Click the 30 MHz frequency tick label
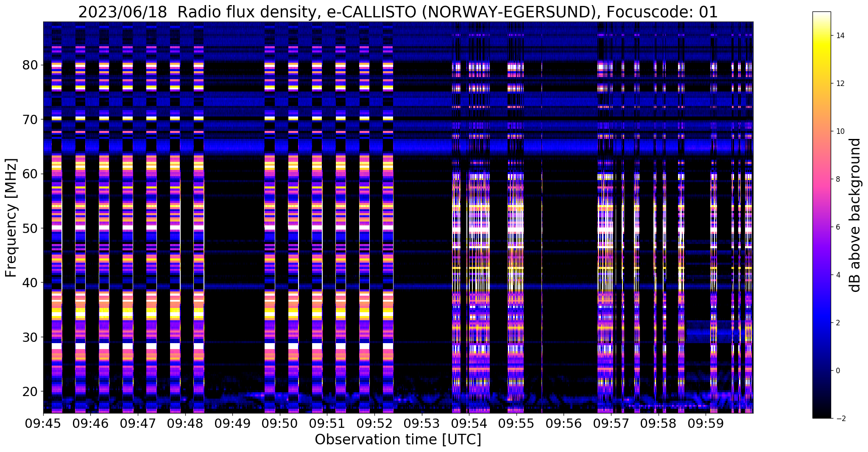Viewport: 868px width, 452px height. [x=30, y=337]
